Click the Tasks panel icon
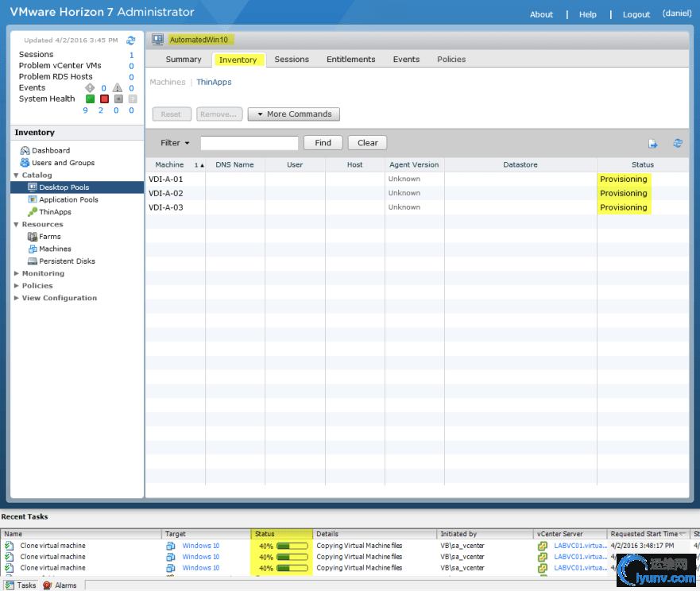700x591 pixels. coord(10,585)
